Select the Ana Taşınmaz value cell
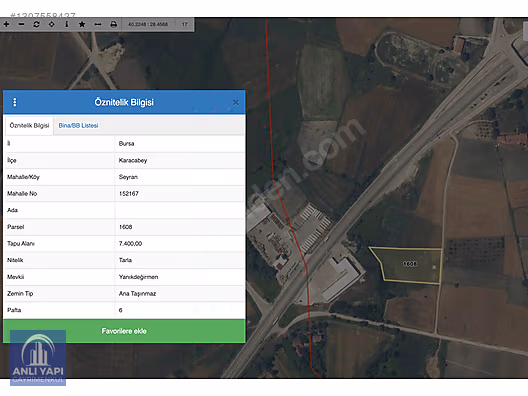Viewport: 528px width, 396px height. [179, 294]
